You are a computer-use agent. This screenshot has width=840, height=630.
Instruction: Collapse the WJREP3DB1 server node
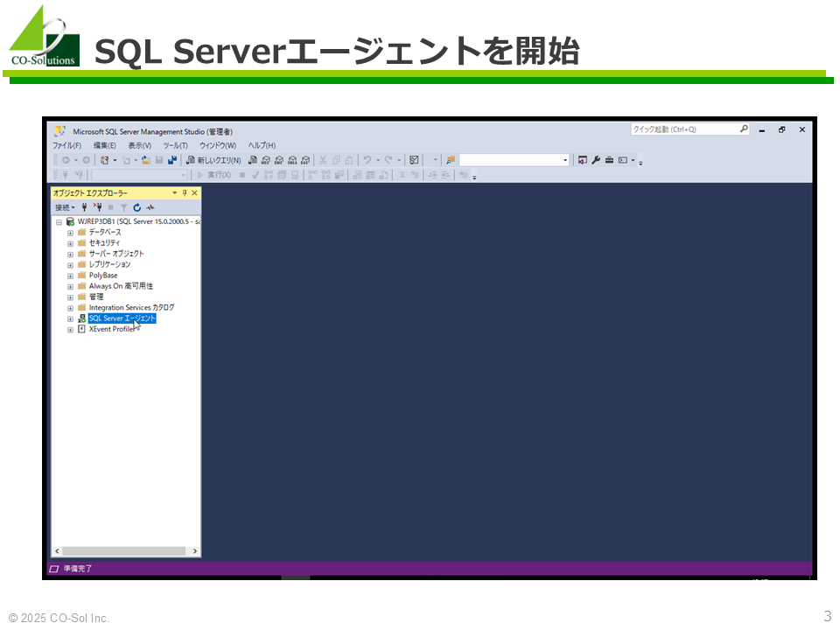pos(59,221)
